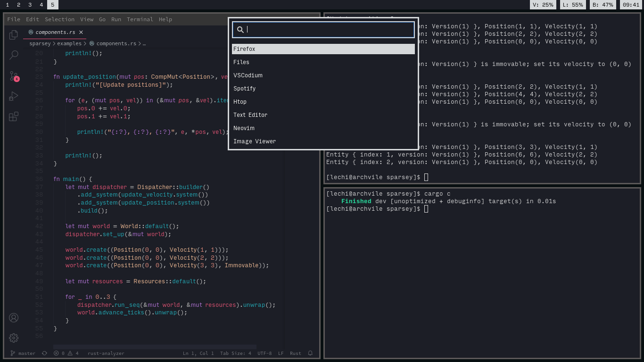
Task: Open the Run and Debug view
Action: click(x=14, y=96)
